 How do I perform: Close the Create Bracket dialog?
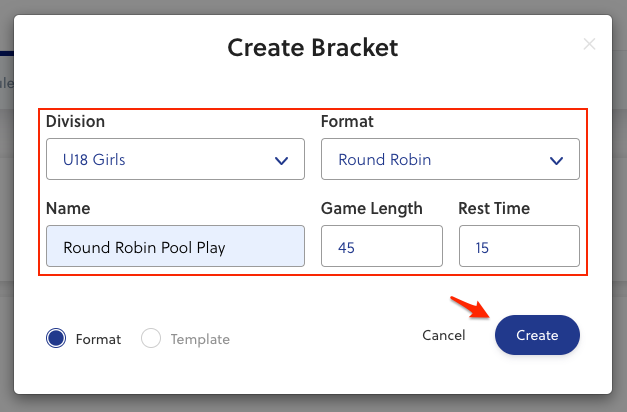pos(590,44)
